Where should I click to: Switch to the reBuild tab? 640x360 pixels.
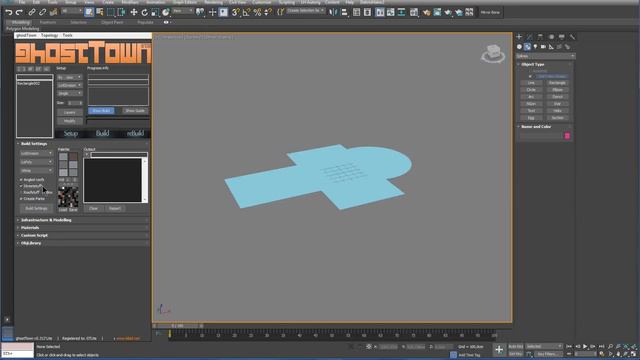(135, 133)
